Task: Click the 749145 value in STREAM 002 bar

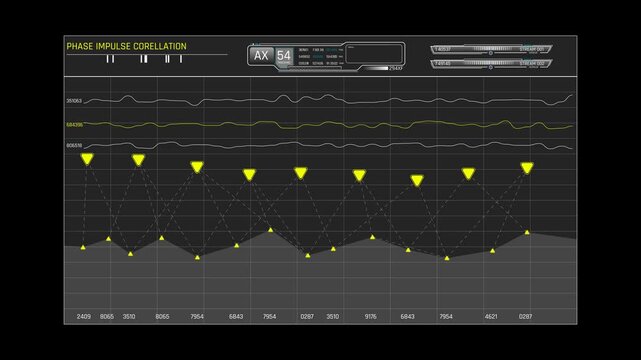Action: tap(443, 63)
